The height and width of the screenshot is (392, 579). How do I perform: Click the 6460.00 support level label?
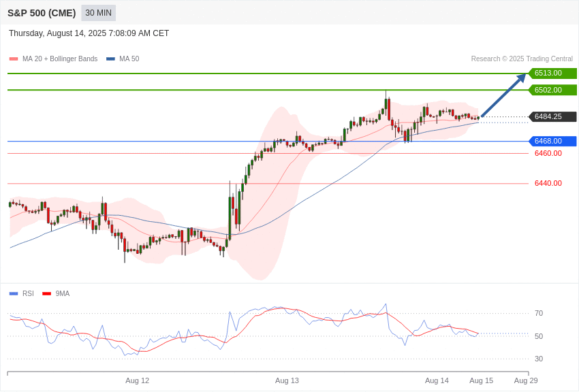pyautogui.click(x=548, y=153)
